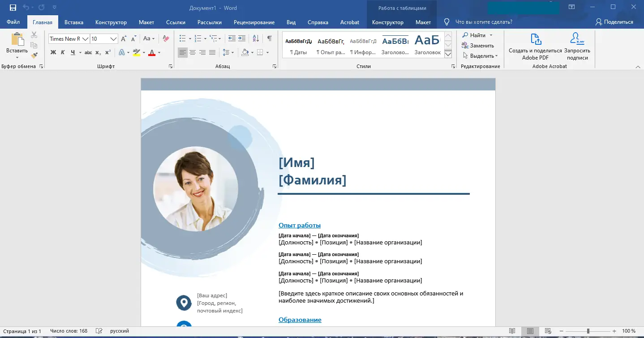Image resolution: width=644 pixels, height=338 pixels.
Task: Click the [Имя] name placeholder in document
Action: pos(296,163)
